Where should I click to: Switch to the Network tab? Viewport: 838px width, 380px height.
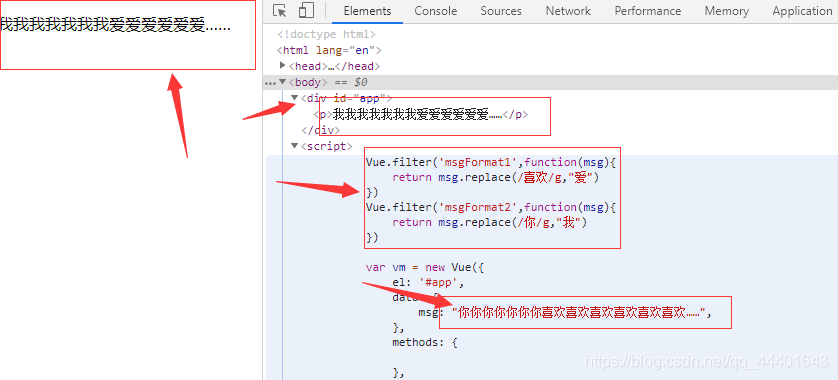(568, 11)
